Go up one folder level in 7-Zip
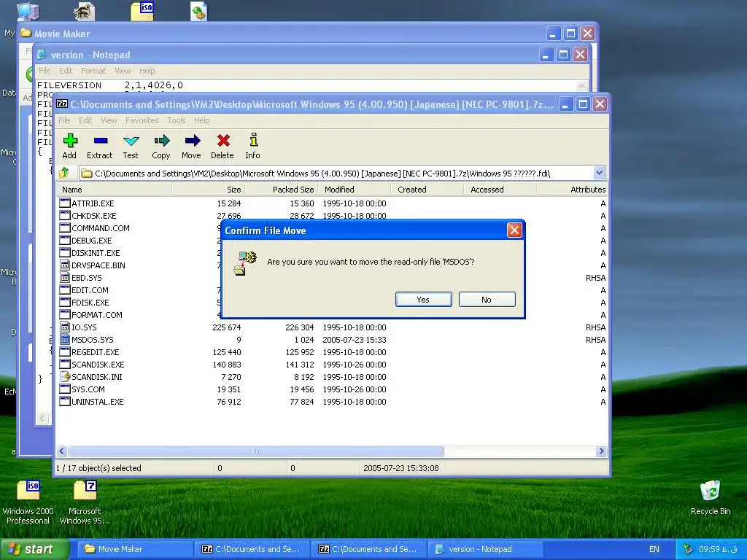 click(64, 173)
